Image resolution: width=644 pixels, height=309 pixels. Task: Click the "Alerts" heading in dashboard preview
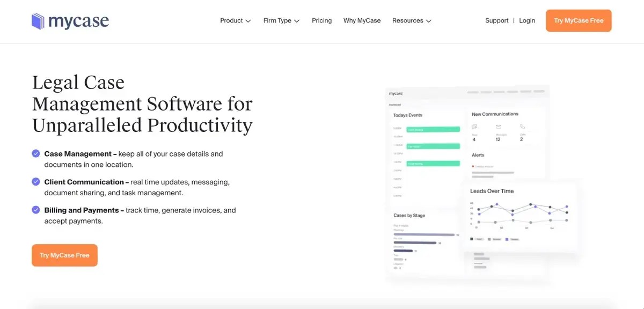pos(478,155)
